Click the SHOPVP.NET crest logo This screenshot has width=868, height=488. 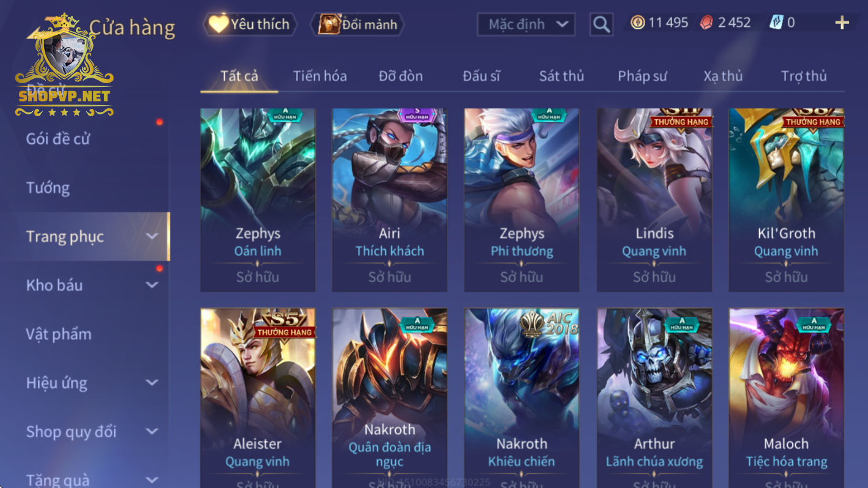[x=64, y=65]
